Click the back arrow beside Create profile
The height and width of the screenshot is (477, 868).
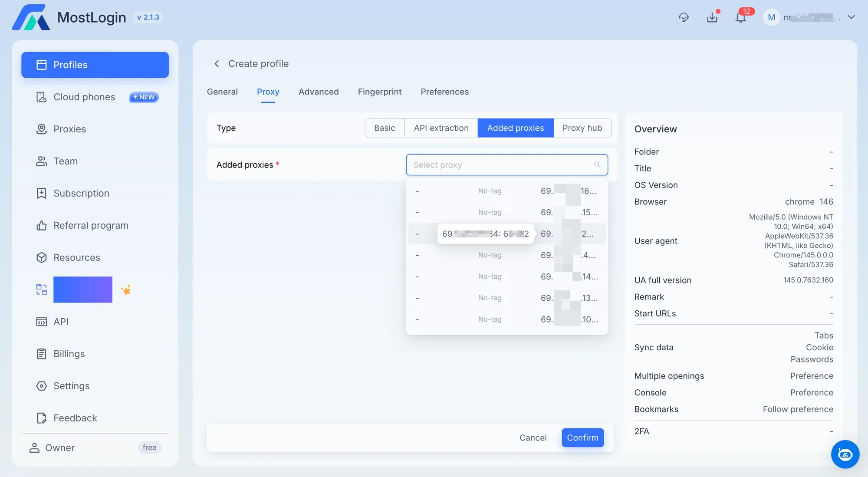pos(217,63)
